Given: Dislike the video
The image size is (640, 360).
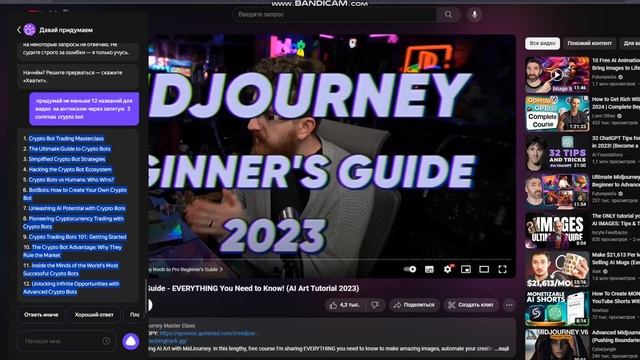Looking at the screenshot, I should click(x=375, y=305).
